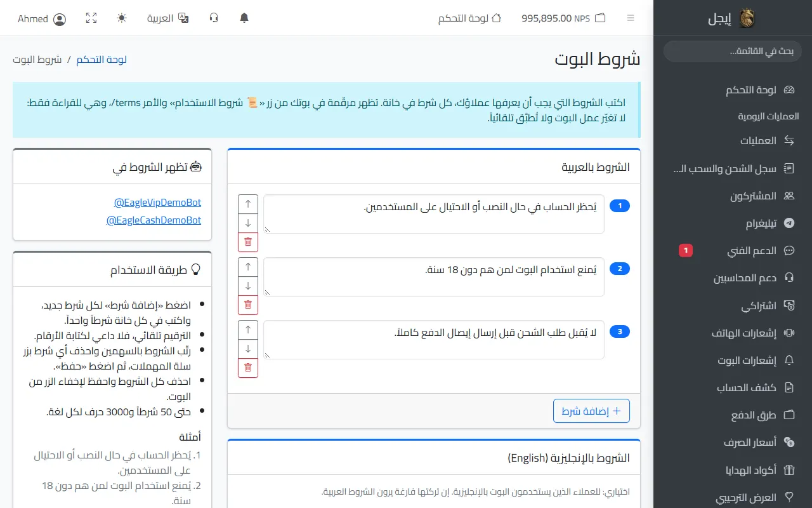Switch language via العربية selector
812x508 pixels.
coord(168,18)
